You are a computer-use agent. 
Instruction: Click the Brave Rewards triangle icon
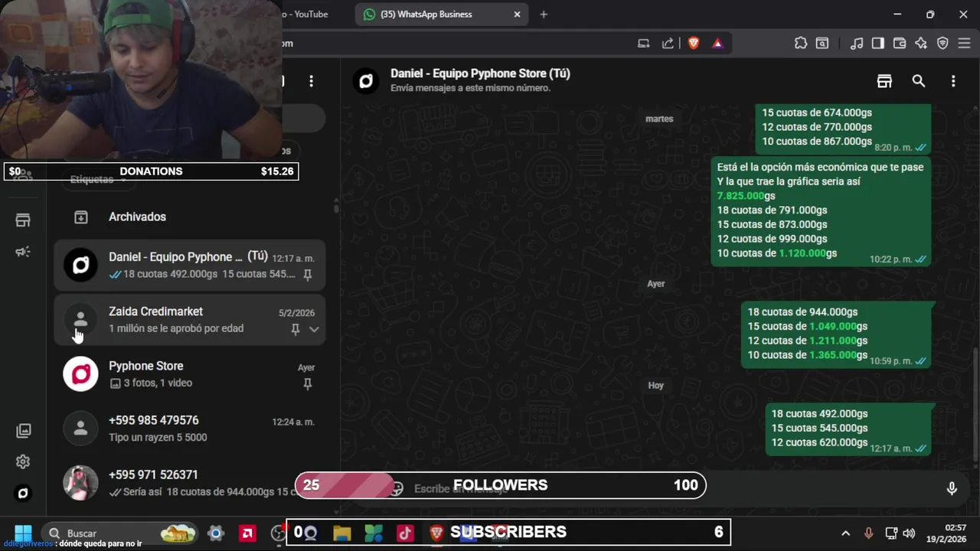coord(717,44)
